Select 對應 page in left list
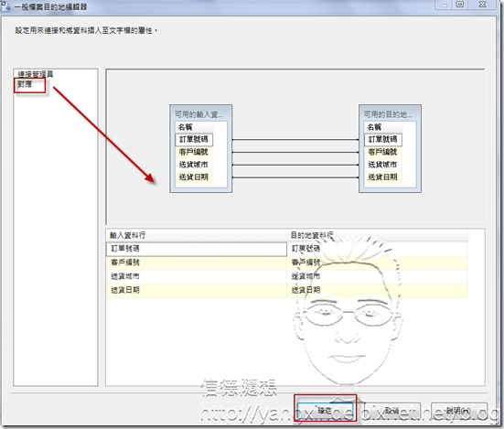Screen dimensions: 504x429 (x=25, y=84)
